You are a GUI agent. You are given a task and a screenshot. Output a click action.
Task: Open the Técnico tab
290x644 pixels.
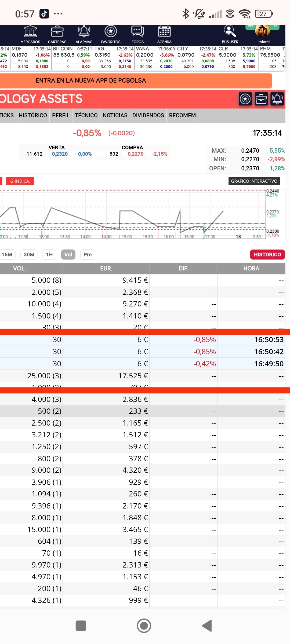(86, 115)
